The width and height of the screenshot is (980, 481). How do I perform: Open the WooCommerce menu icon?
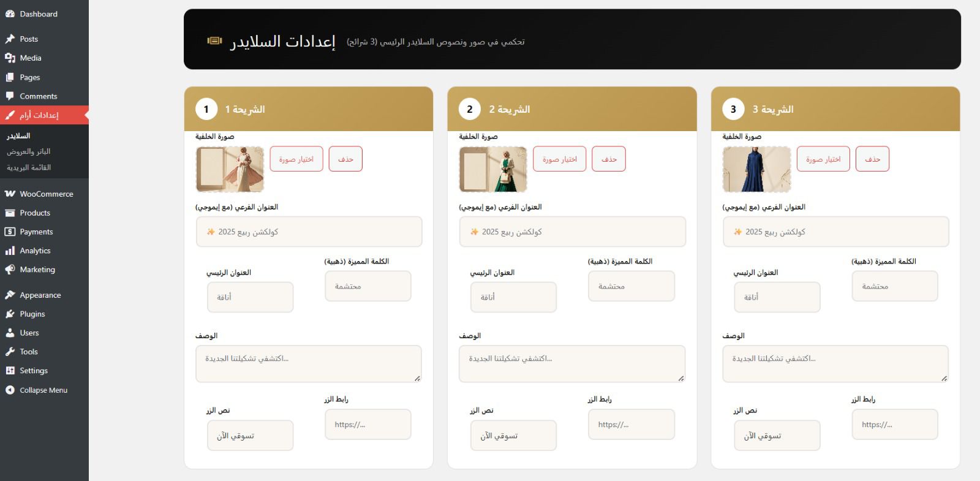[x=10, y=194]
